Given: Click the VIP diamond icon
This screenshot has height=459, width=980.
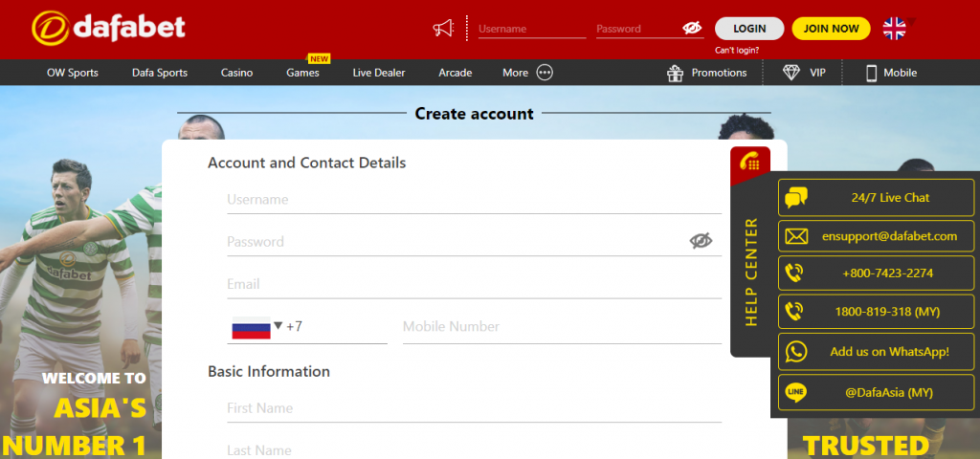Looking at the screenshot, I should [791, 73].
